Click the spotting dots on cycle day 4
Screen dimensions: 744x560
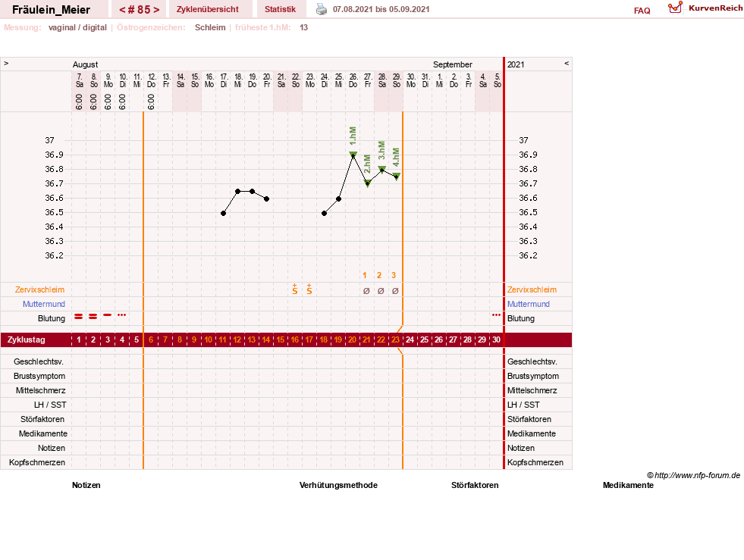[122, 314]
